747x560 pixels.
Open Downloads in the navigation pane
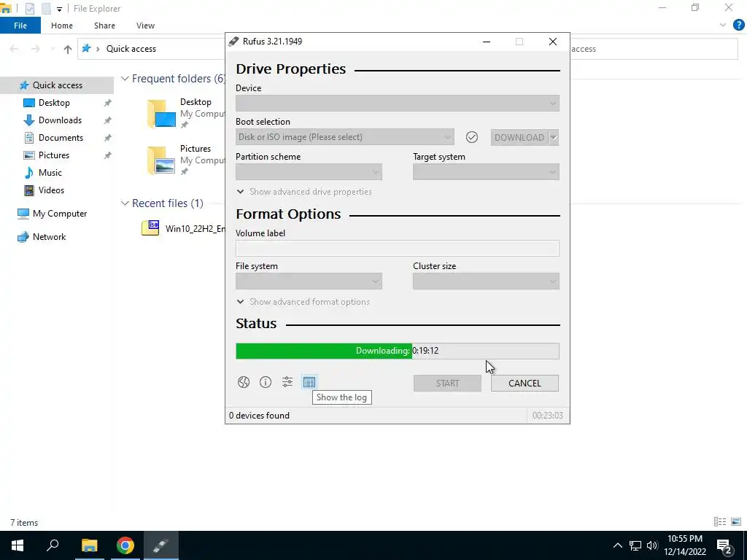click(x=60, y=120)
